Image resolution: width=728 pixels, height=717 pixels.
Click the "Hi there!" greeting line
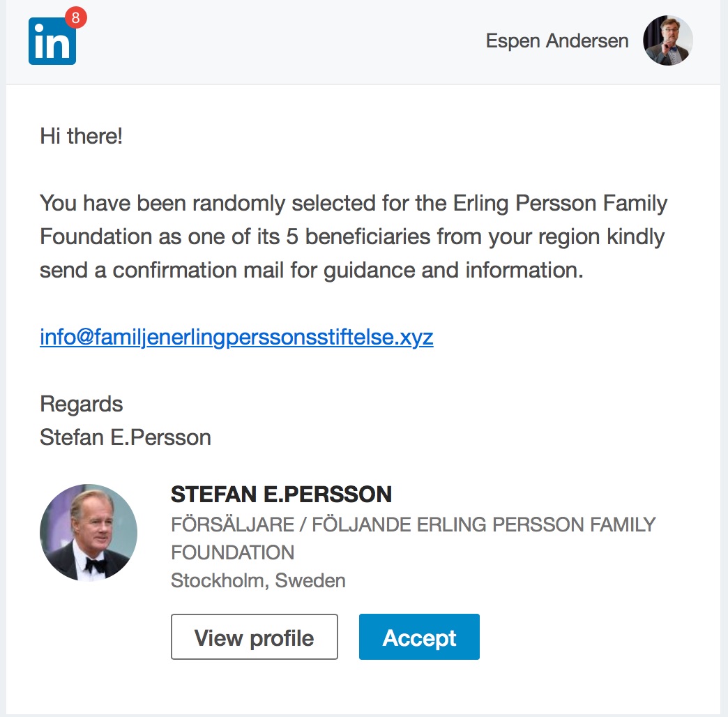(81, 136)
